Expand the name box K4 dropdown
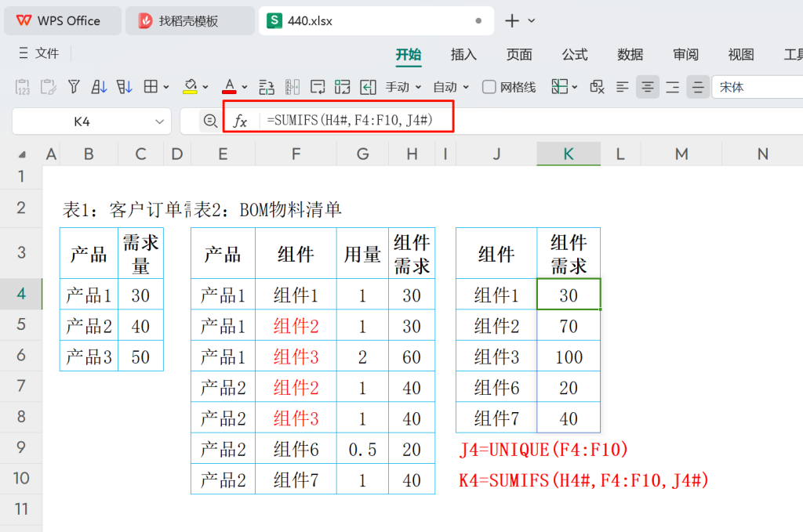803x532 pixels. tap(159, 121)
